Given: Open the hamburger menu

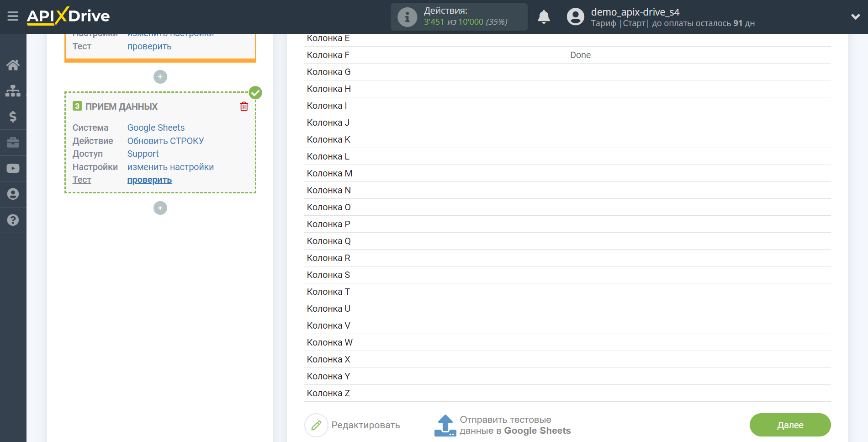Looking at the screenshot, I should click(13, 16).
